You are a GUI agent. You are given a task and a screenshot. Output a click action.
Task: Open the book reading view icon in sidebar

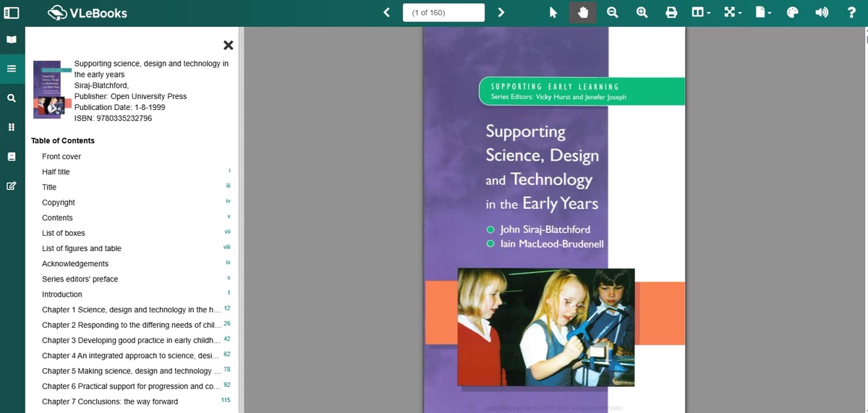[12, 39]
